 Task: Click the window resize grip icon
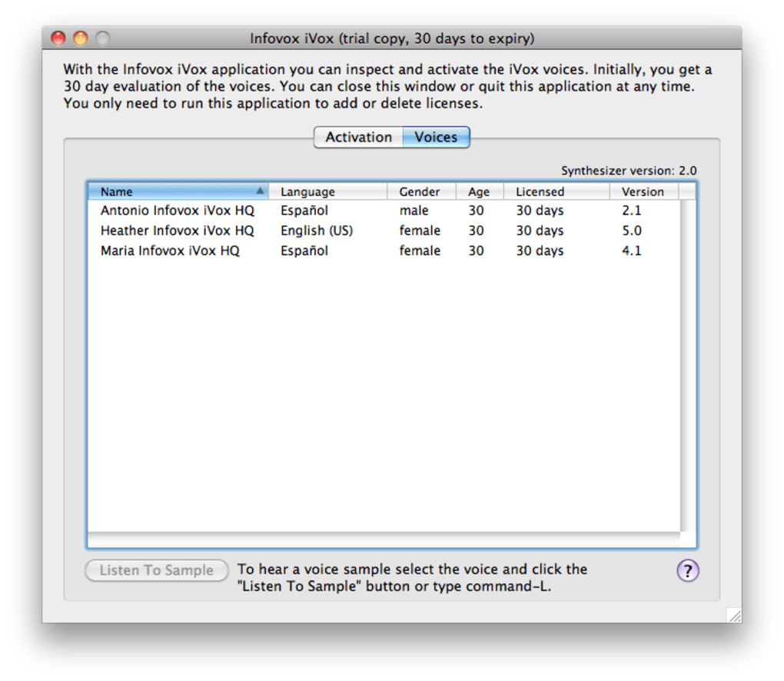734,615
